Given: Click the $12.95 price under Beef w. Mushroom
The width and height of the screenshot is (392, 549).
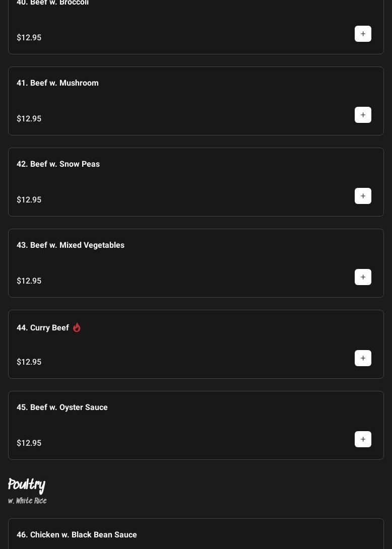Looking at the screenshot, I should click(x=29, y=118).
